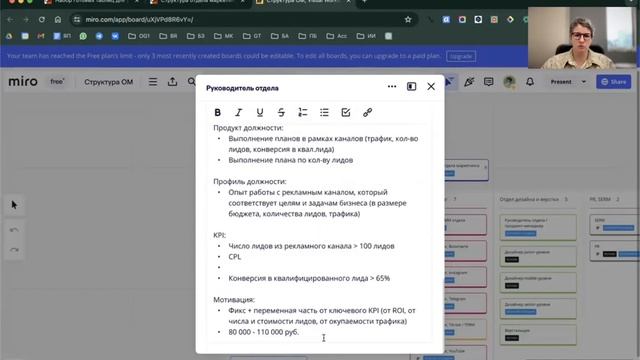Open notifications bell
Screen dimensions: 640x360
coord(530,82)
